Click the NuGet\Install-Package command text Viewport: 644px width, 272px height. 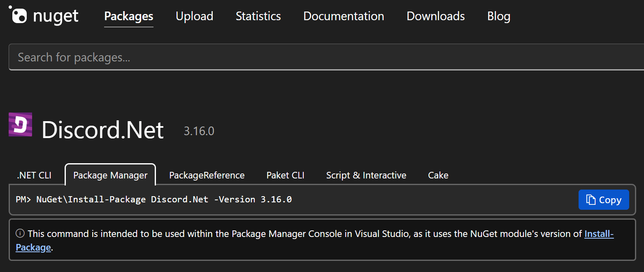[164, 199]
